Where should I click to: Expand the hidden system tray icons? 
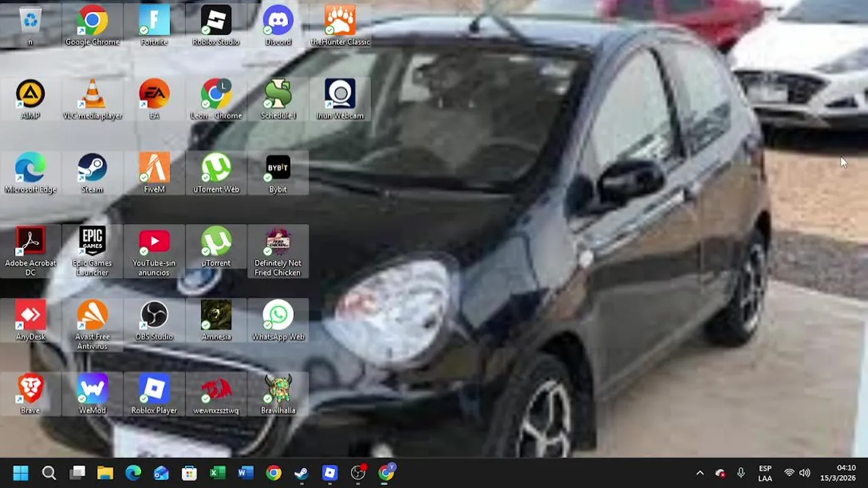(700, 473)
